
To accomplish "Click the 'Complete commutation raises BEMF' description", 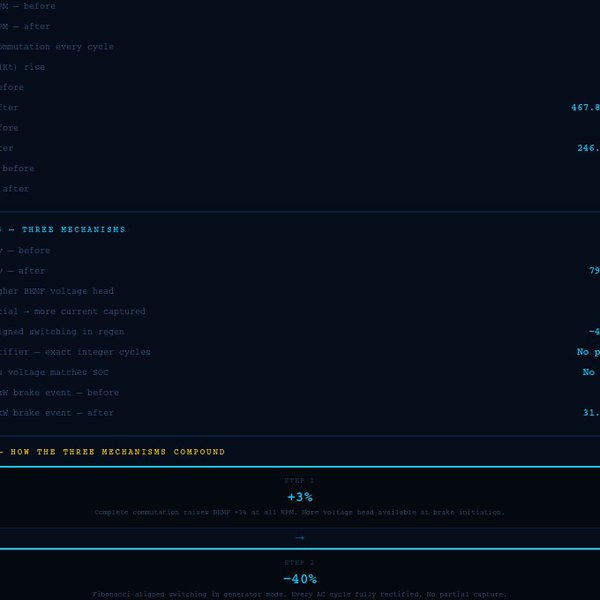I will [300, 512].
